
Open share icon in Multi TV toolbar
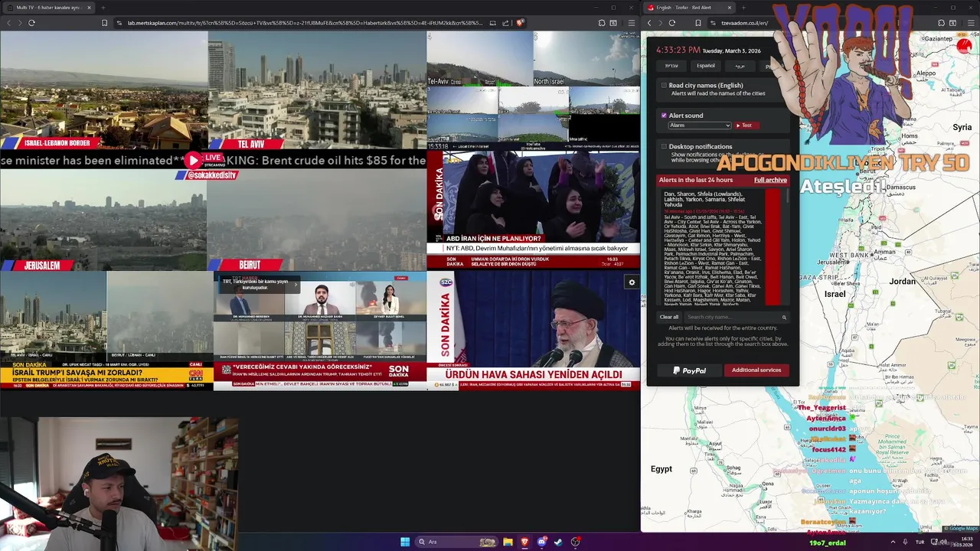pyautogui.click(x=506, y=23)
